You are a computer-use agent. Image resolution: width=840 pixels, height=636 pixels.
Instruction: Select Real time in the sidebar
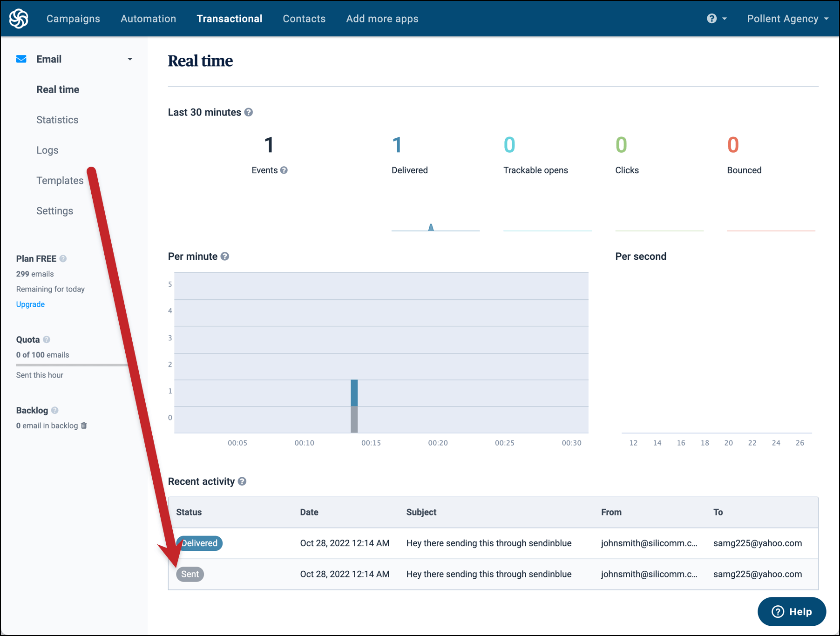click(58, 89)
